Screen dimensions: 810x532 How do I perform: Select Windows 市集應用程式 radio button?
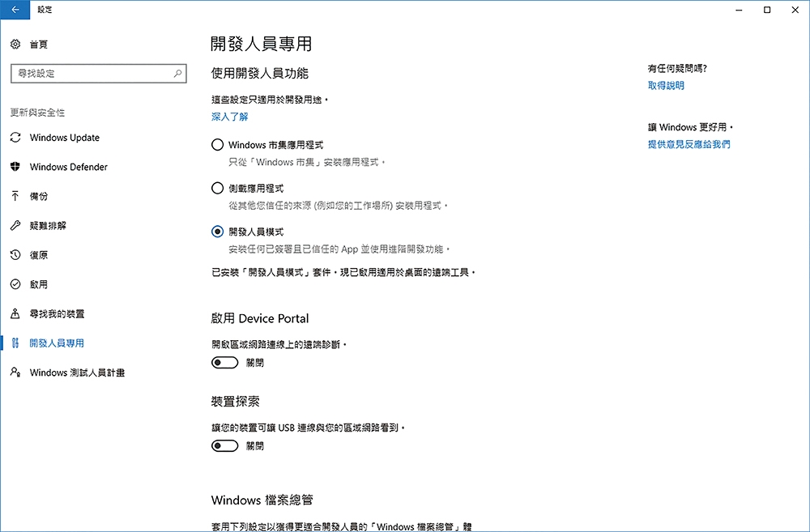click(x=217, y=145)
